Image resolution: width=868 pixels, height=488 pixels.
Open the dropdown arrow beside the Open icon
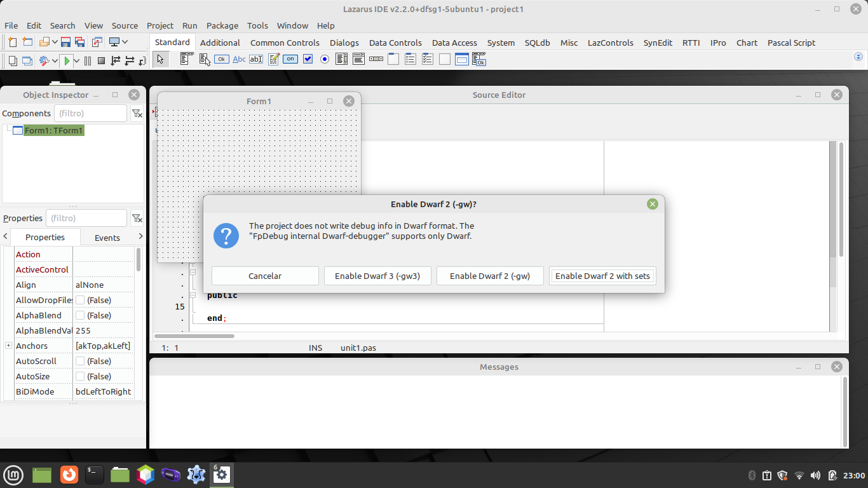pyautogui.click(x=55, y=42)
